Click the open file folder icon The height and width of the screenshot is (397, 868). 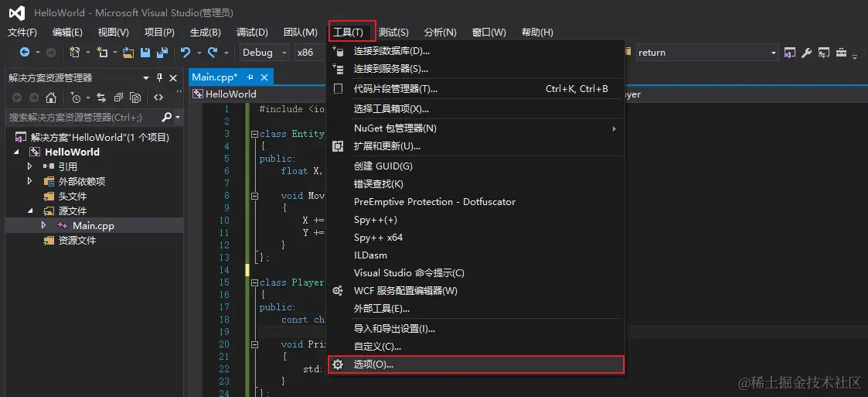[x=128, y=52]
